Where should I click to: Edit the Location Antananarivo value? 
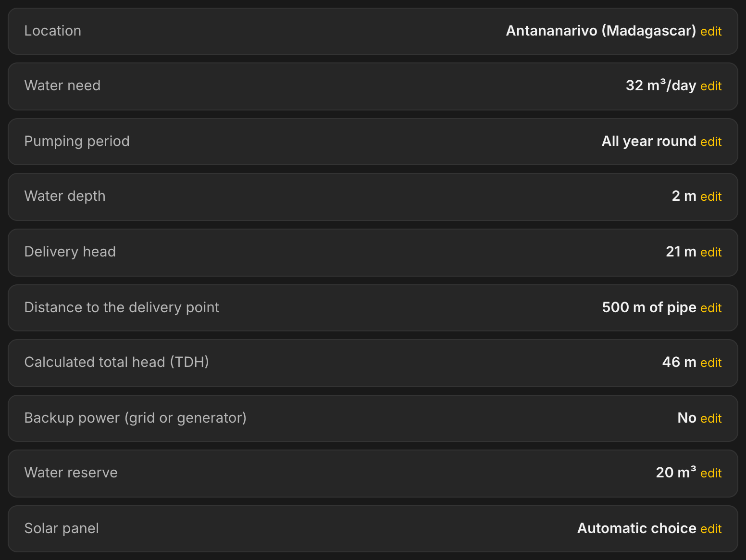pos(711,31)
